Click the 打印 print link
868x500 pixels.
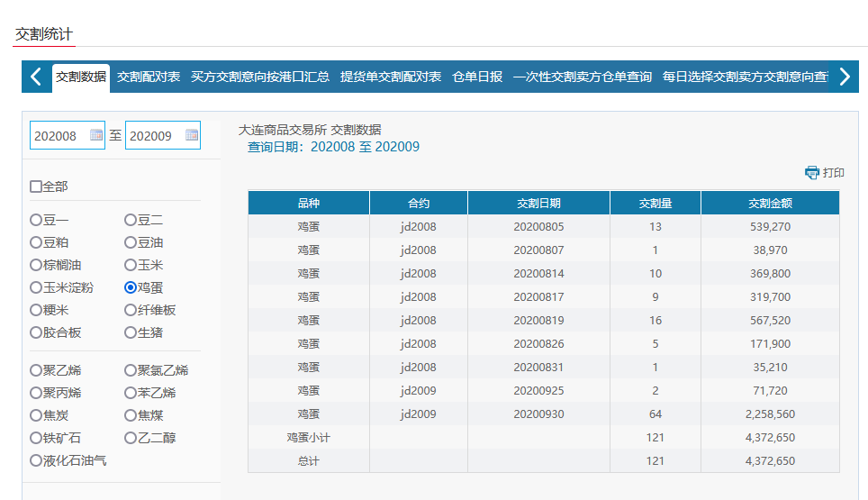[834, 173]
